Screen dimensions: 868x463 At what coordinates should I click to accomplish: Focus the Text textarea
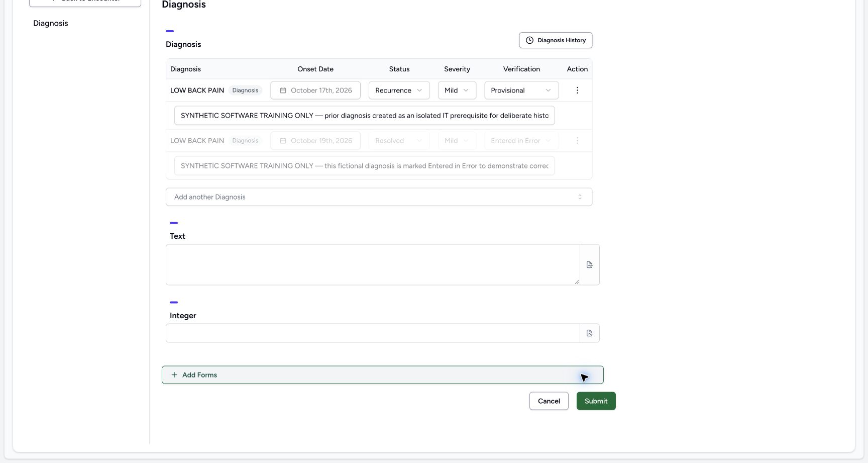point(373,265)
